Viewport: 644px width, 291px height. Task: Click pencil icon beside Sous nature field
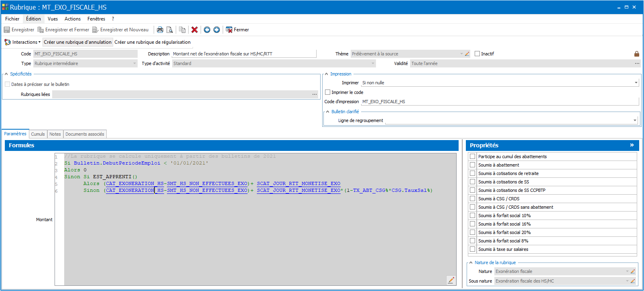[633, 281]
